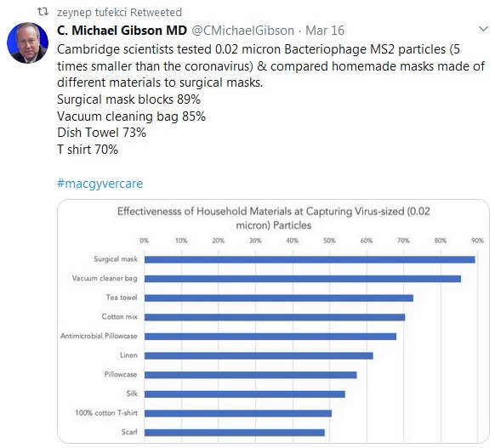Expand the tweet options chevron menu
Viewport: 495px width, 448px height.
[483, 30]
